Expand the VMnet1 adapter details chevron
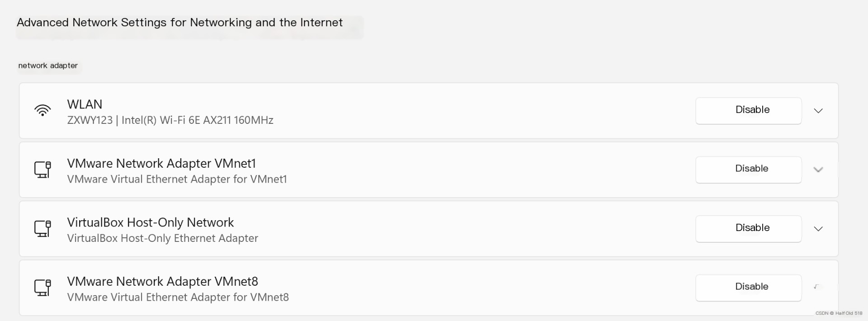 tap(818, 170)
